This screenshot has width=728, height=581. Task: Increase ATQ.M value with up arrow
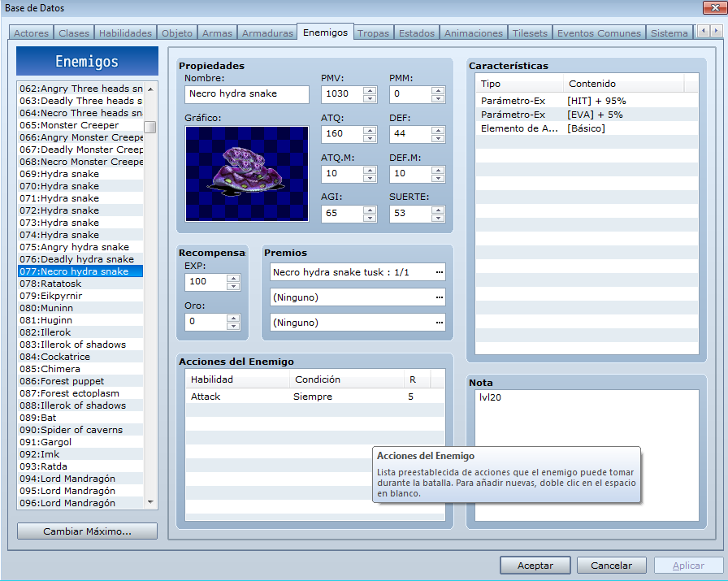370,170
